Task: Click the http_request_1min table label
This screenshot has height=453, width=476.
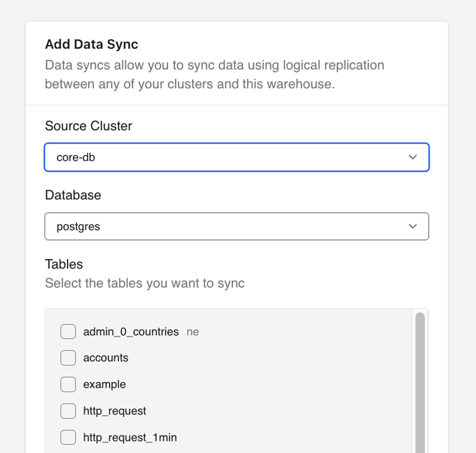Action: click(130, 438)
